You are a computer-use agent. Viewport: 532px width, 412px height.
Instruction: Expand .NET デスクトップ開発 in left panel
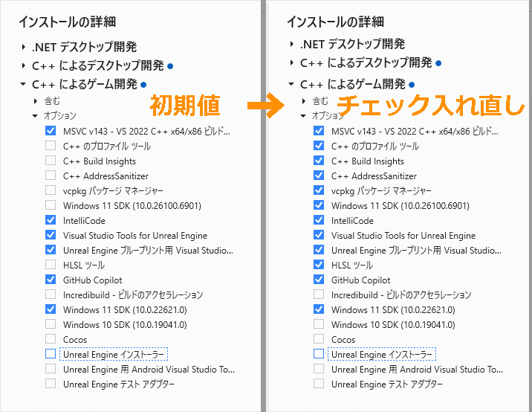tap(23, 47)
